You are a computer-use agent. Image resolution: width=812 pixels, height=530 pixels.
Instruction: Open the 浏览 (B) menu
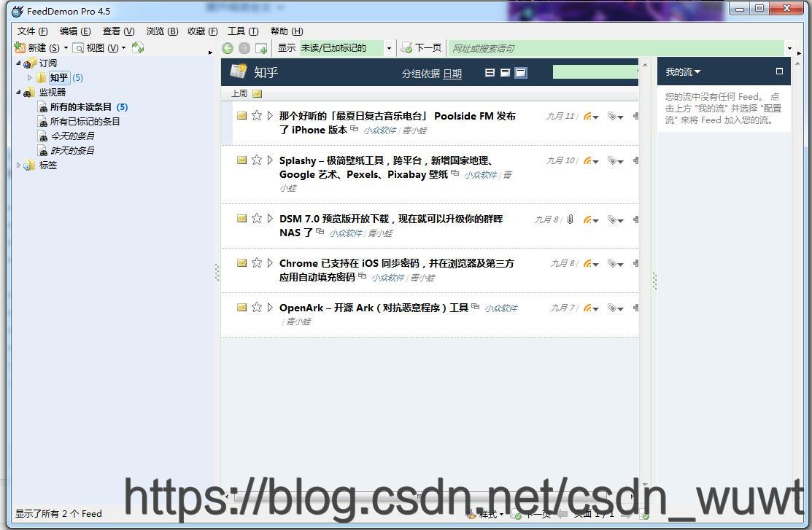(162, 31)
